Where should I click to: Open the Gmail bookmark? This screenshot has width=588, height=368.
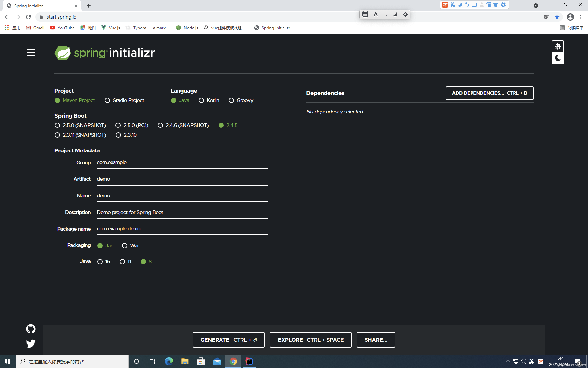pyautogui.click(x=35, y=28)
